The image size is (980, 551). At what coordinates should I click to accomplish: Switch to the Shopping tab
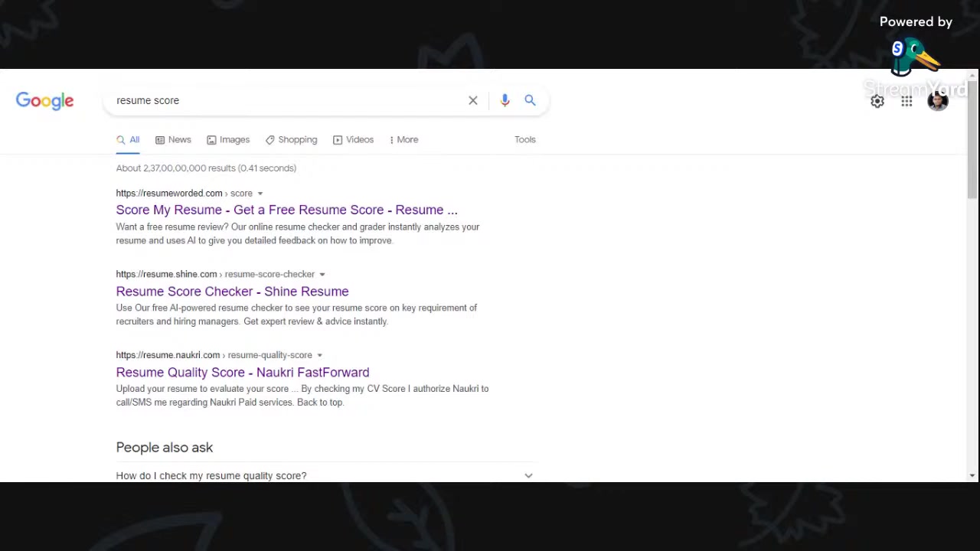(x=291, y=139)
